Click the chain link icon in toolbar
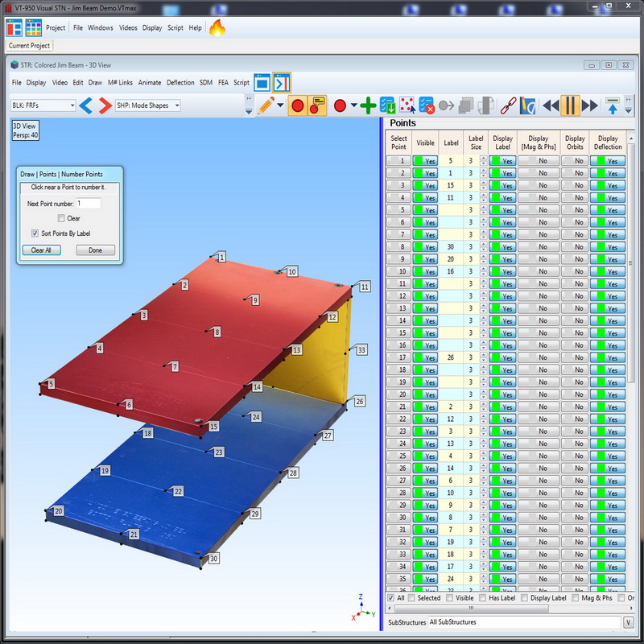The height and width of the screenshot is (644, 644). point(508,105)
